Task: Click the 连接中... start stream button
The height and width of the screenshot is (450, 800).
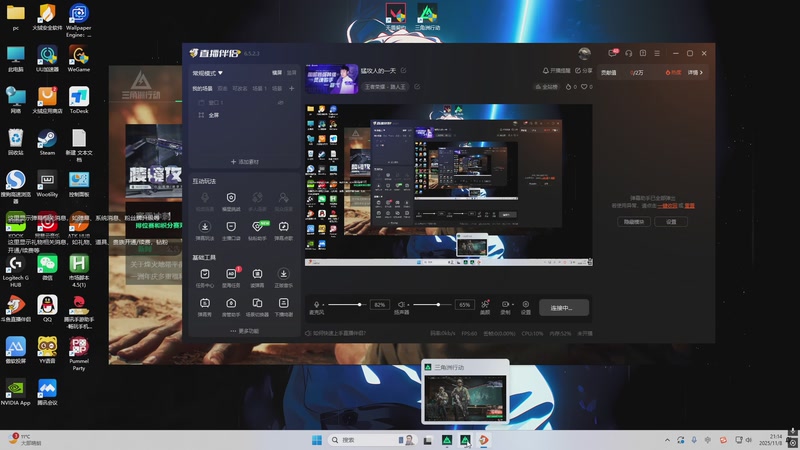Action: pyautogui.click(x=564, y=308)
